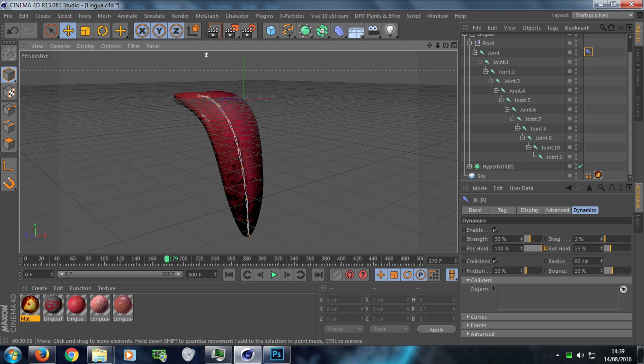Click the Live Selection arrow tool
This screenshot has width=644, height=364.
pyautogui.click(x=51, y=31)
